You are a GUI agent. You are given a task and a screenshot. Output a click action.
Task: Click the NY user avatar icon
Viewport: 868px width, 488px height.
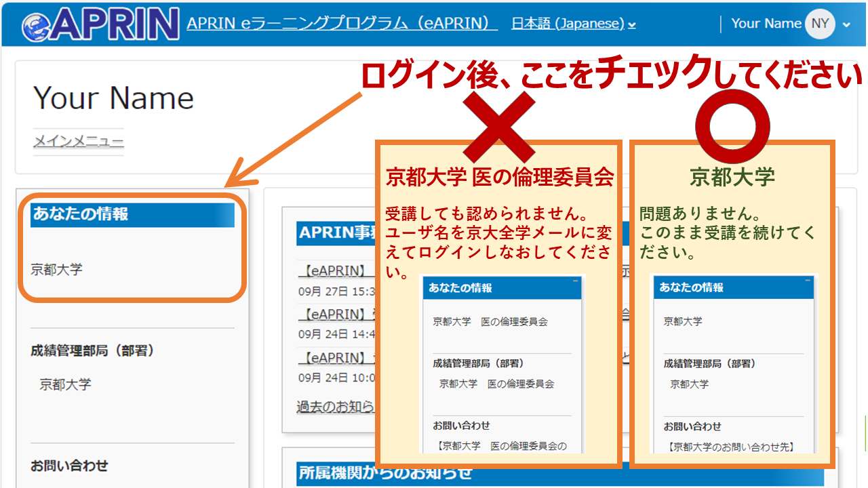[820, 24]
